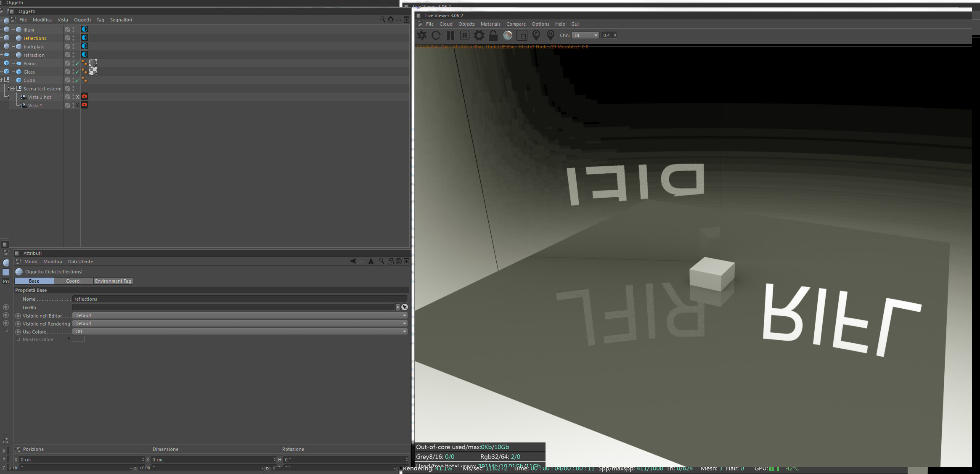
Task: Pause the live viewer render
Action: click(450, 35)
